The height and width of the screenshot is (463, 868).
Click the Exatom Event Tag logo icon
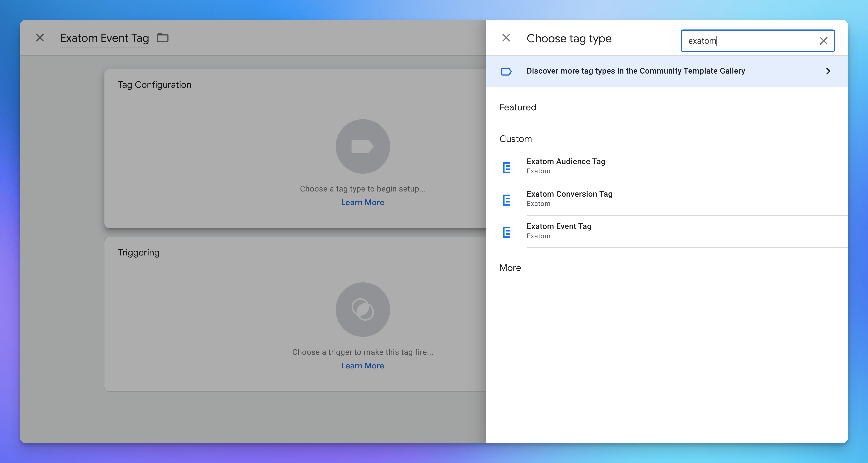tap(506, 232)
